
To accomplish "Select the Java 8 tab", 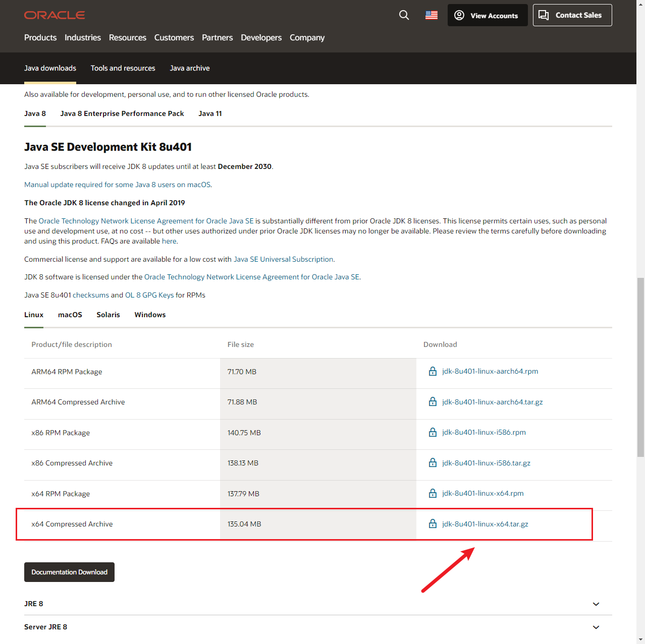I will coord(35,113).
